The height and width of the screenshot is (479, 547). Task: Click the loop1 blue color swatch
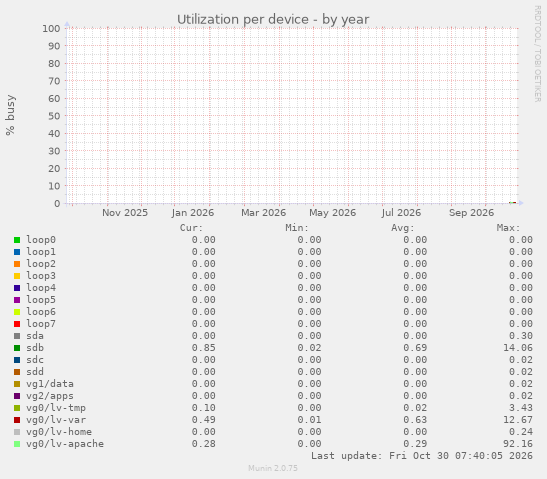click(17, 252)
